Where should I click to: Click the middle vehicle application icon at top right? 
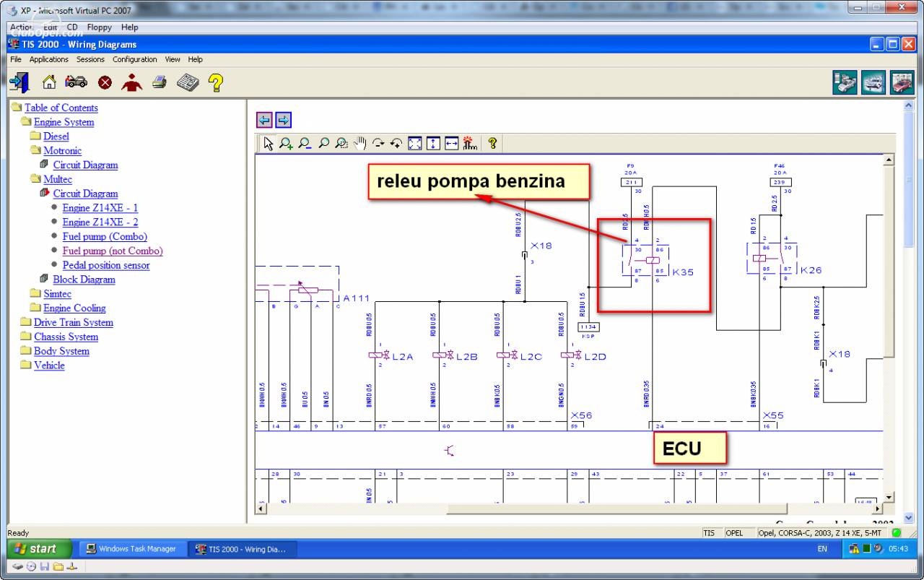click(x=873, y=82)
